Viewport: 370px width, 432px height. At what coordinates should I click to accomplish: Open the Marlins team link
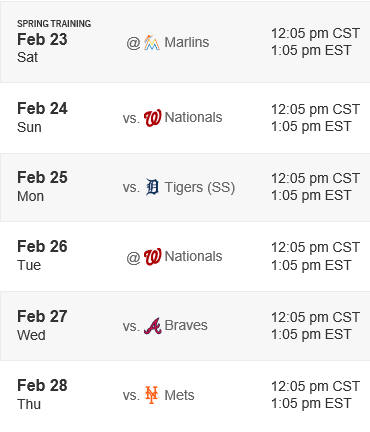[187, 42]
